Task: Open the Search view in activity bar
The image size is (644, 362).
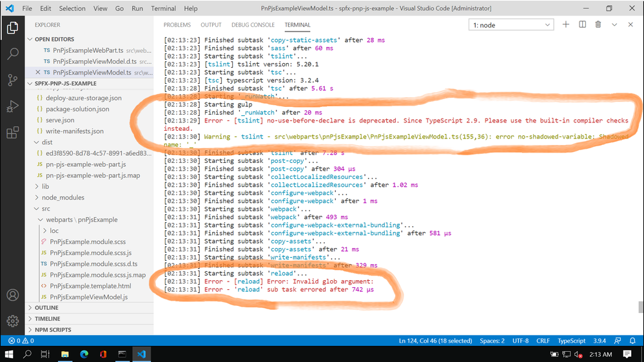Action: (x=12, y=53)
